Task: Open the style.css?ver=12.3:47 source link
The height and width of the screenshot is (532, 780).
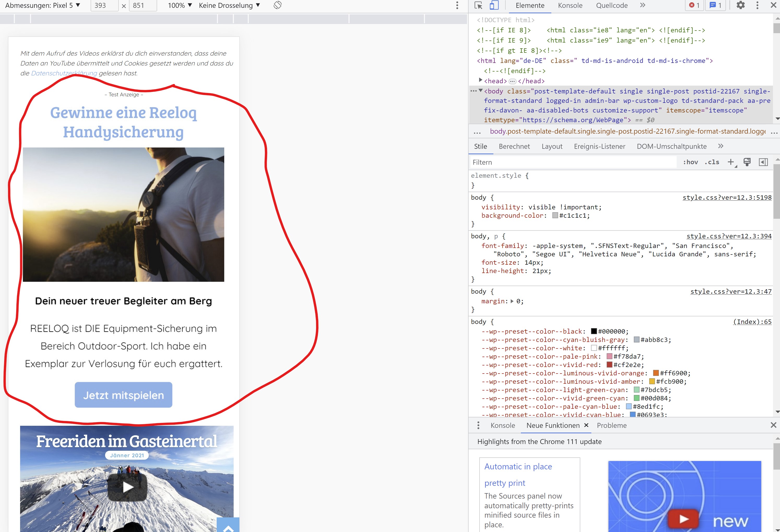Action: pos(731,291)
